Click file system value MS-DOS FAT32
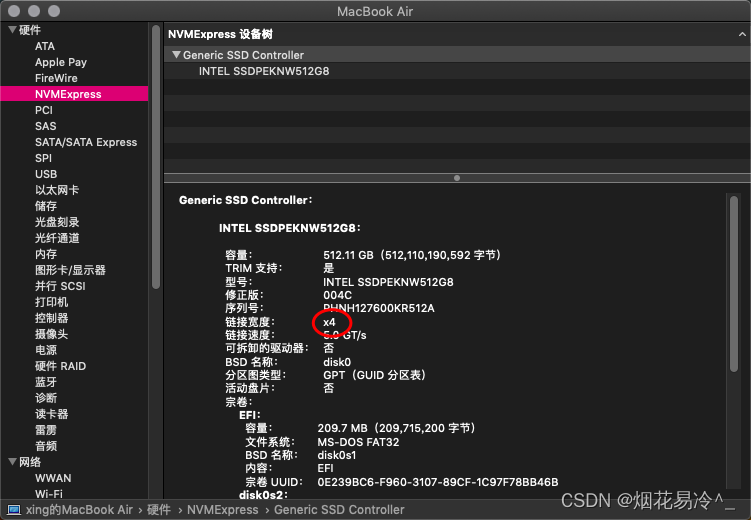The image size is (751, 520). (x=358, y=442)
